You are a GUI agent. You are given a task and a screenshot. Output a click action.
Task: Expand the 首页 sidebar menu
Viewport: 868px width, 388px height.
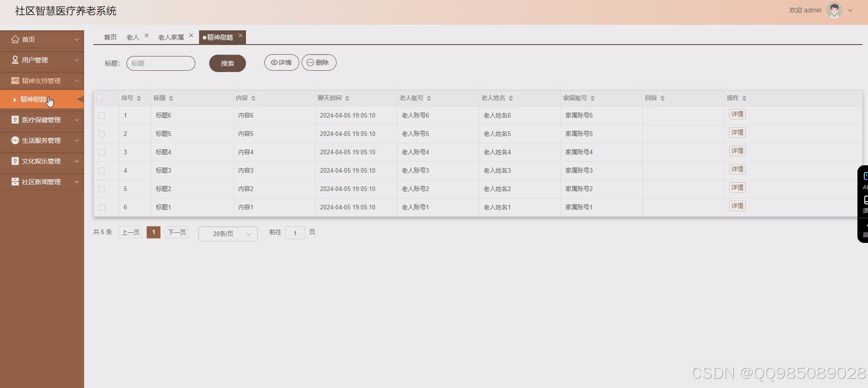pos(77,39)
